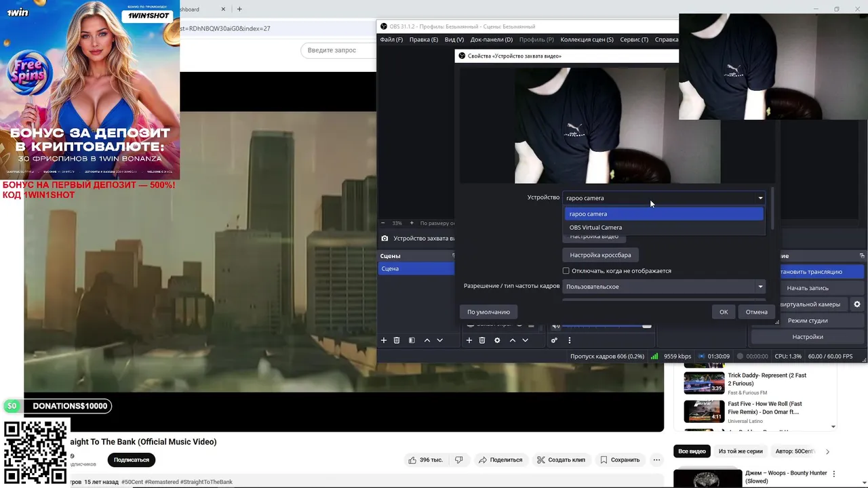Open a new browser tab
Viewport: 868px width, 488px height.
(239, 9)
